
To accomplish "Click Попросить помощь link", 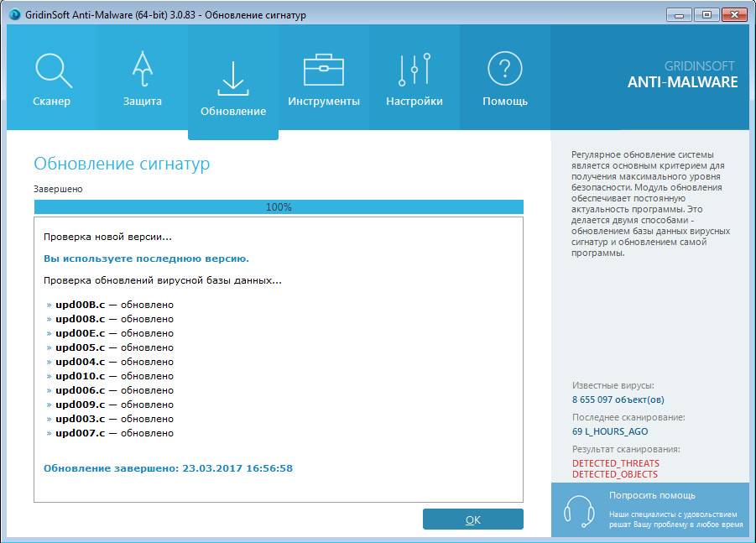I will point(652,495).
